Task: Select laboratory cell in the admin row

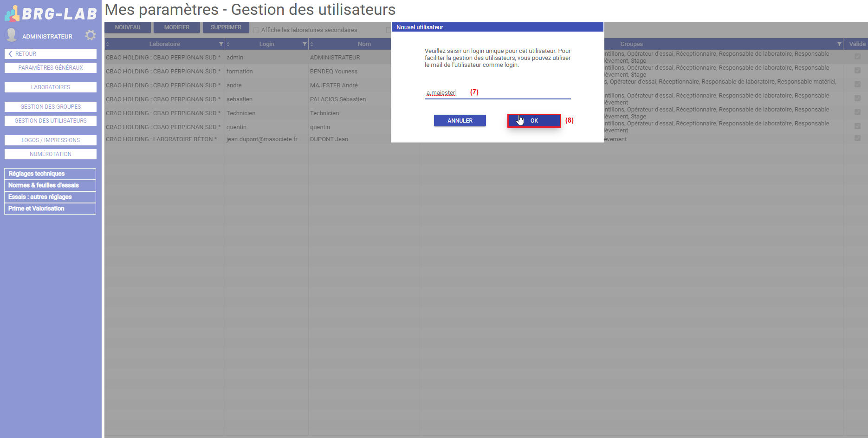Action: pyautogui.click(x=165, y=57)
